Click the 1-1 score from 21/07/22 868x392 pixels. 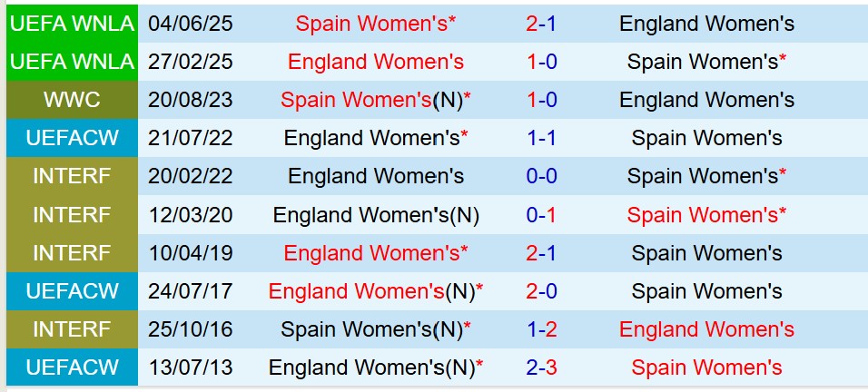tap(541, 138)
